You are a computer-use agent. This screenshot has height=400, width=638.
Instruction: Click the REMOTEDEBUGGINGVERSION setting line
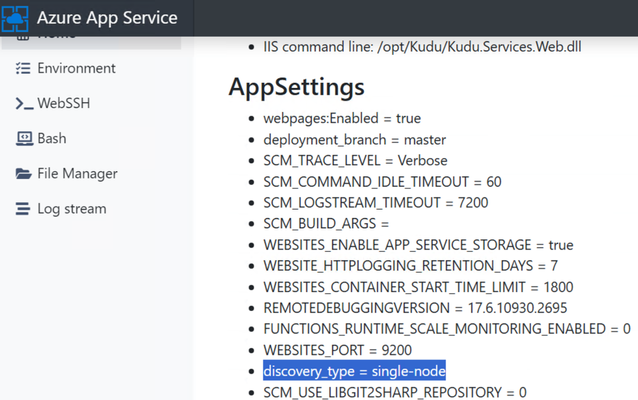[x=415, y=308]
